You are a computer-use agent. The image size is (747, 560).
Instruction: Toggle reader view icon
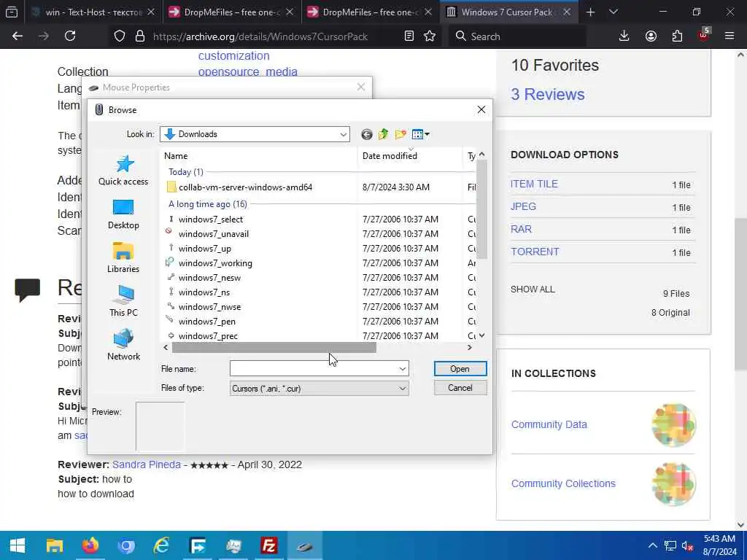409,36
